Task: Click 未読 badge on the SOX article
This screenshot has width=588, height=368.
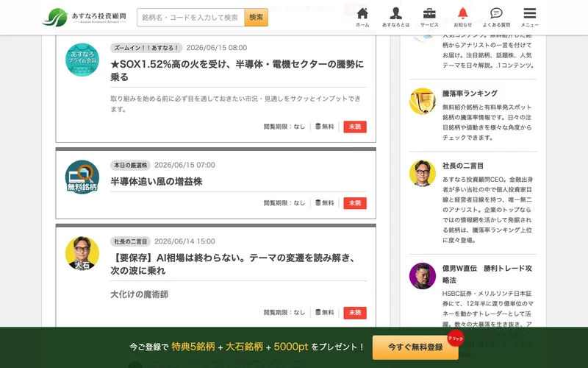Action: click(355, 127)
